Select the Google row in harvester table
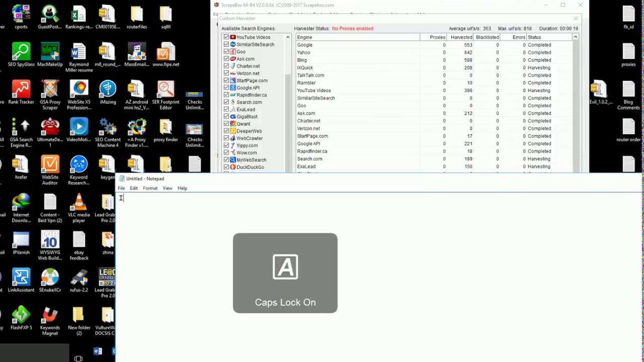Image resolution: width=644 pixels, height=362 pixels. [x=434, y=45]
